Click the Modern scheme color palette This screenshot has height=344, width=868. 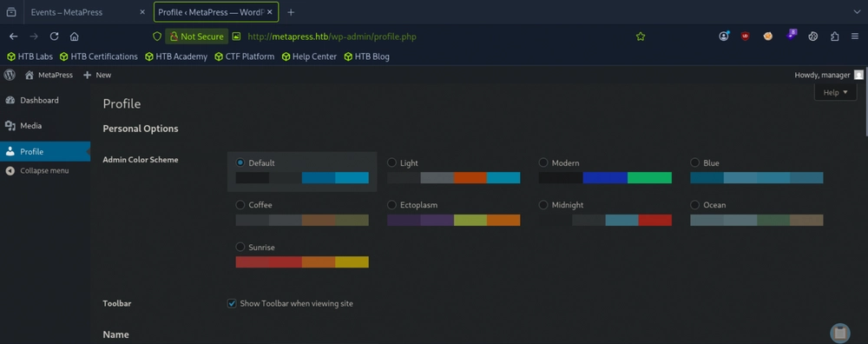(x=605, y=178)
